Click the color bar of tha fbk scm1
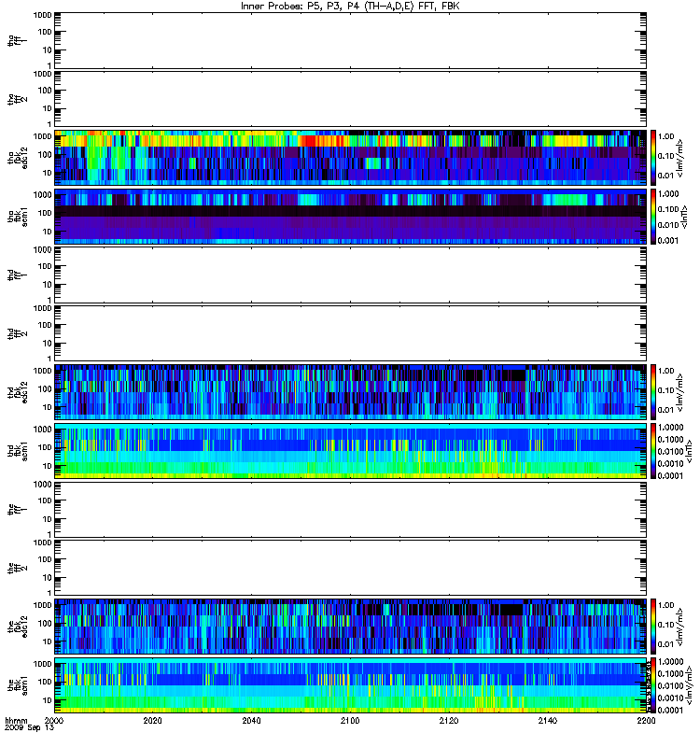700x747 pixels. coord(653,217)
